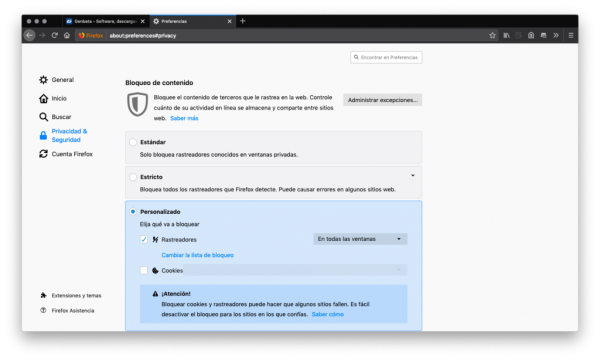Open the hamburger application menu
600x360 pixels.
click(x=571, y=36)
